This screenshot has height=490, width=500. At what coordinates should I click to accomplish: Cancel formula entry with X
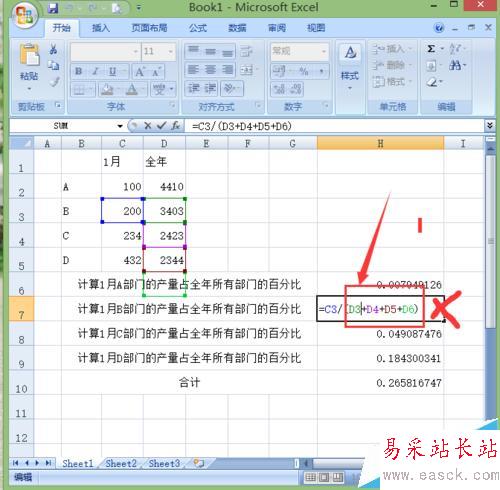(148, 126)
